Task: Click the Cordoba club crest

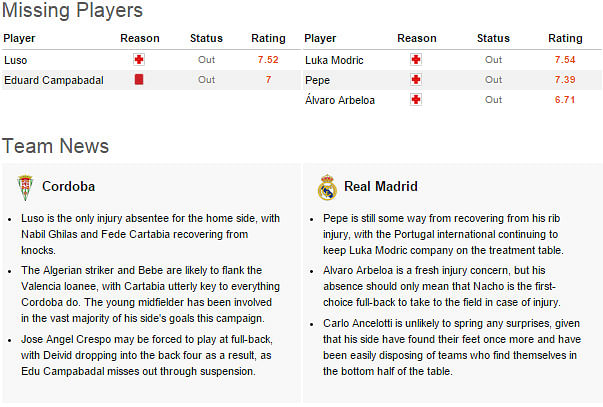Action: [x=25, y=187]
